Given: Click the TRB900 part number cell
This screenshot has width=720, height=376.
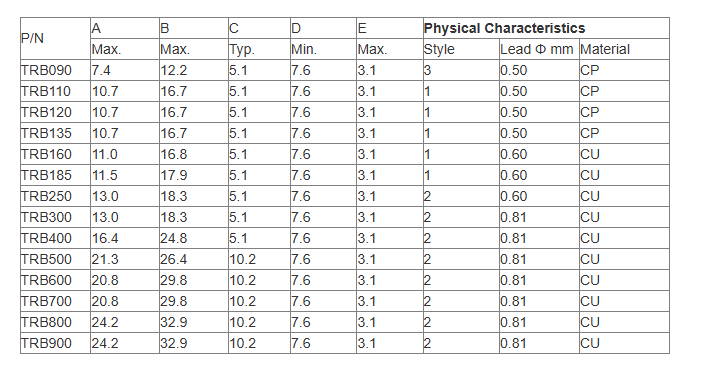Looking at the screenshot, I should 55,343.
